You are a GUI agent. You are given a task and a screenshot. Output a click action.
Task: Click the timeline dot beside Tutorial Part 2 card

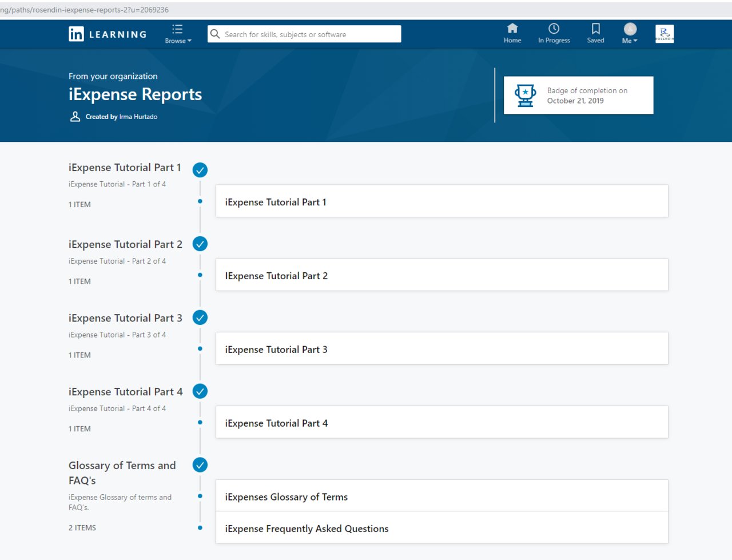point(200,275)
